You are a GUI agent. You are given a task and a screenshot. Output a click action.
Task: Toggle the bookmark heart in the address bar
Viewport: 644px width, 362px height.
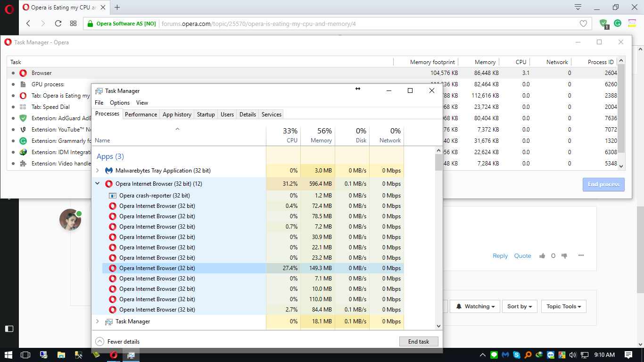[583, 23]
